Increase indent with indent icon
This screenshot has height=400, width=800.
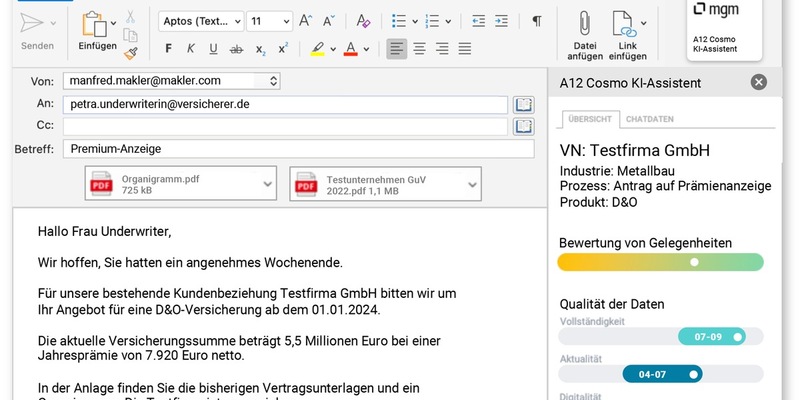(501, 21)
